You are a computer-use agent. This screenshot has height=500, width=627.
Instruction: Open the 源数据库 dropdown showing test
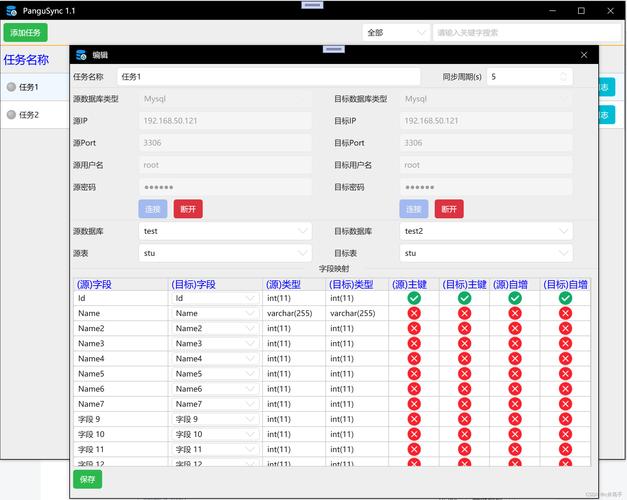(x=225, y=231)
